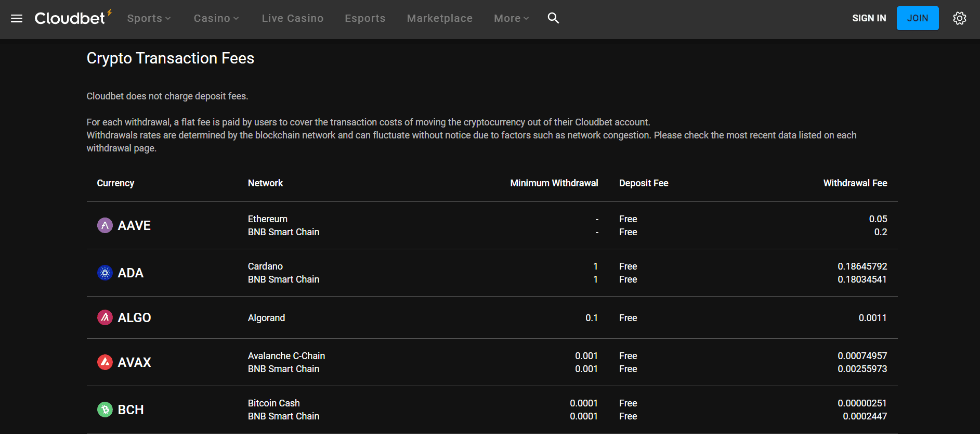Screen dimensions: 980x434
Task: Click the AVAX coin icon
Action: pyautogui.click(x=105, y=362)
